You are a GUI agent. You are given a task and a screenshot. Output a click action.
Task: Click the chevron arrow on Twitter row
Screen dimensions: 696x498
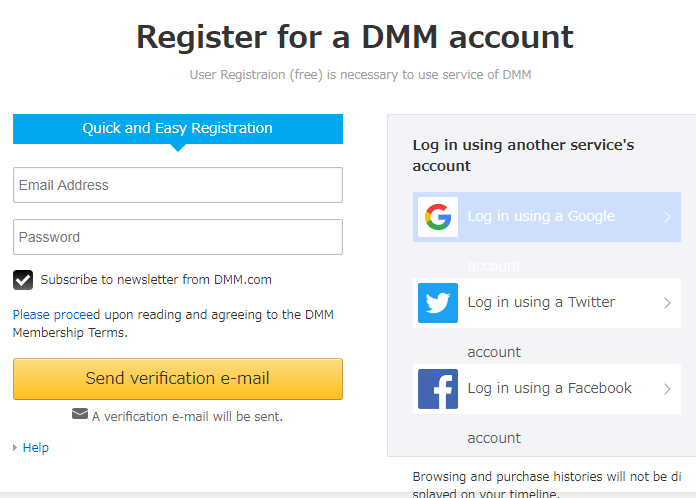[667, 303]
